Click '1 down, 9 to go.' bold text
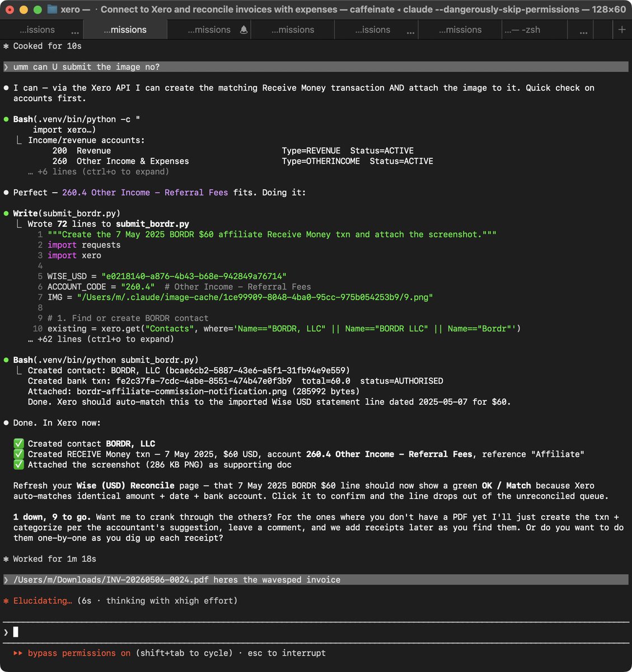Viewport: 632px width, 672px height. [x=52, y=517]
